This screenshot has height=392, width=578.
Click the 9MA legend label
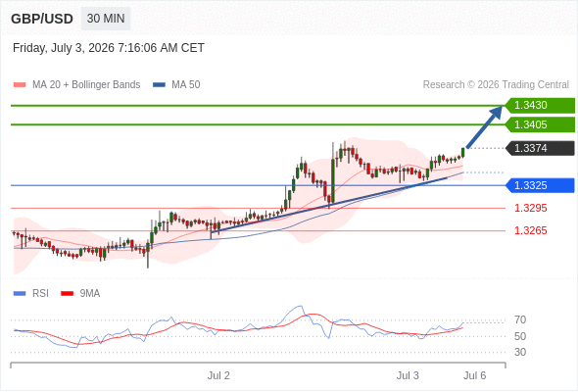click(90, 294)
